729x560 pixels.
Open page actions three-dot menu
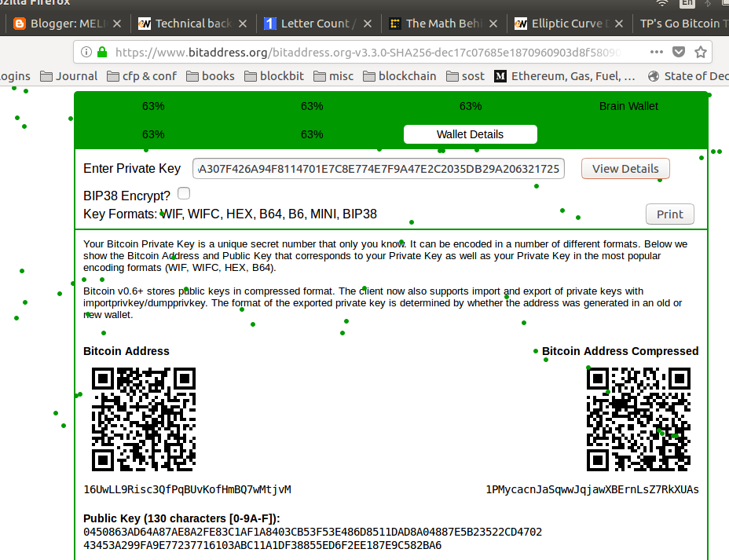click(x=657, y=52)
